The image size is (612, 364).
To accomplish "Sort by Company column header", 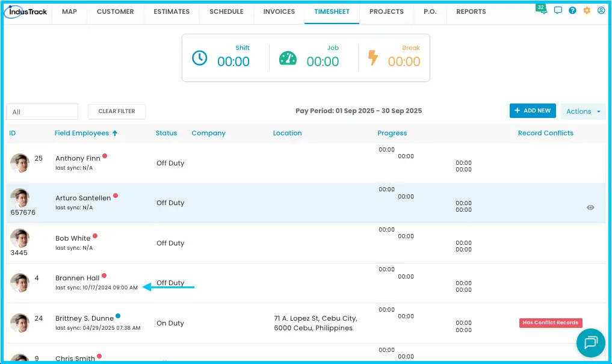I will (x=208, y=133).
